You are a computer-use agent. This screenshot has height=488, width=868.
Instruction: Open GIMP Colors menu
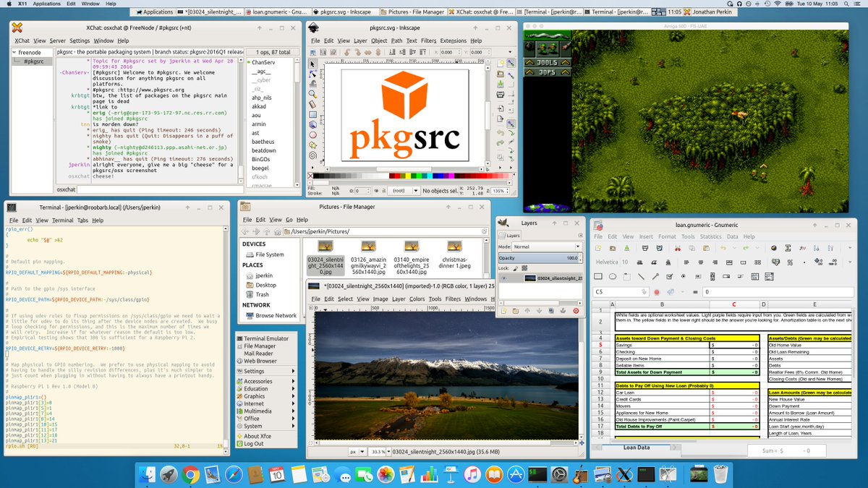pos(417,299)
